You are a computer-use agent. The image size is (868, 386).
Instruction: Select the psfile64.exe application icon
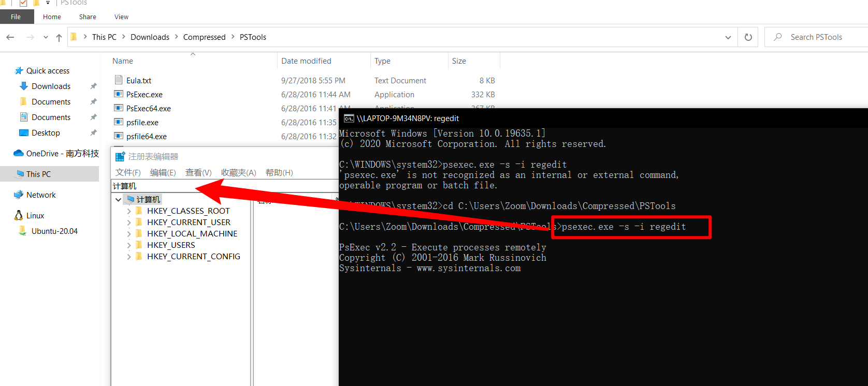tap(119, 136)
